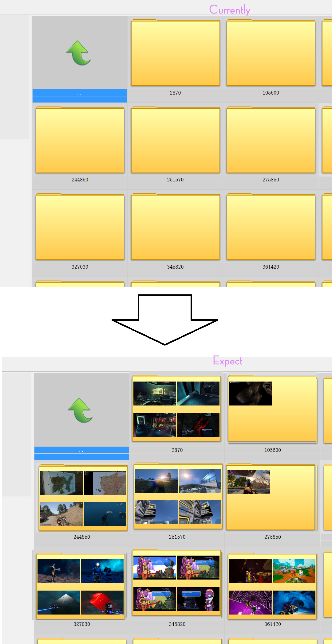Click the underwater dark-blue thumbnail in folder 244850
The width and height of the screenshot is (332, 644).
coord(105,514)
